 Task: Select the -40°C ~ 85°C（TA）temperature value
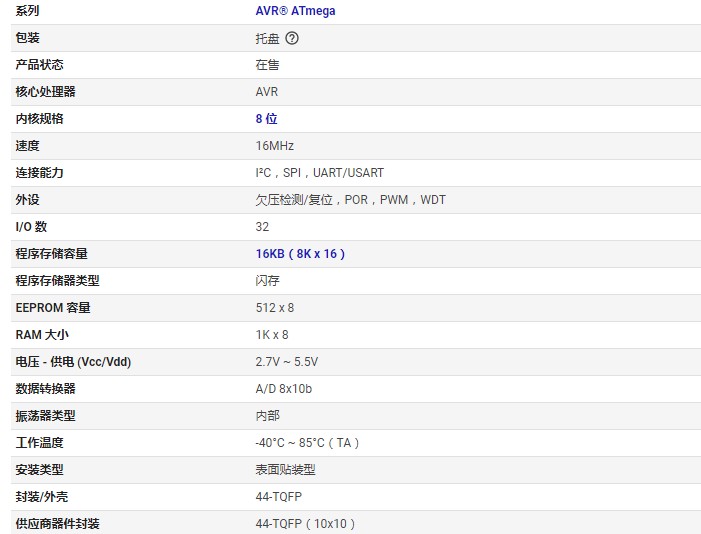(307, 443)
